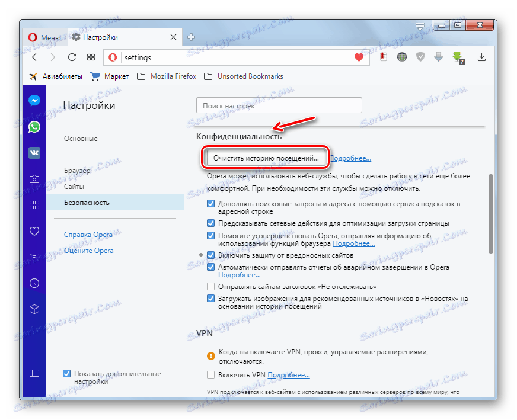Image resolution: width=517 pixels, height=420 pixels.
Task: Open Подробнее link beside clear history button
Action: [x=350, y=158]
